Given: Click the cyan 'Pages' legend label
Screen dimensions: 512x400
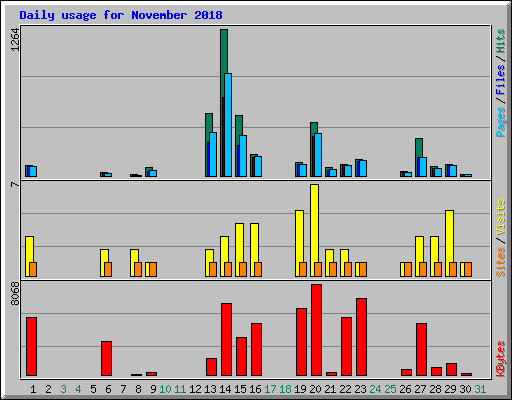Looking at the screenshot, I should click(x=501, y=122).
